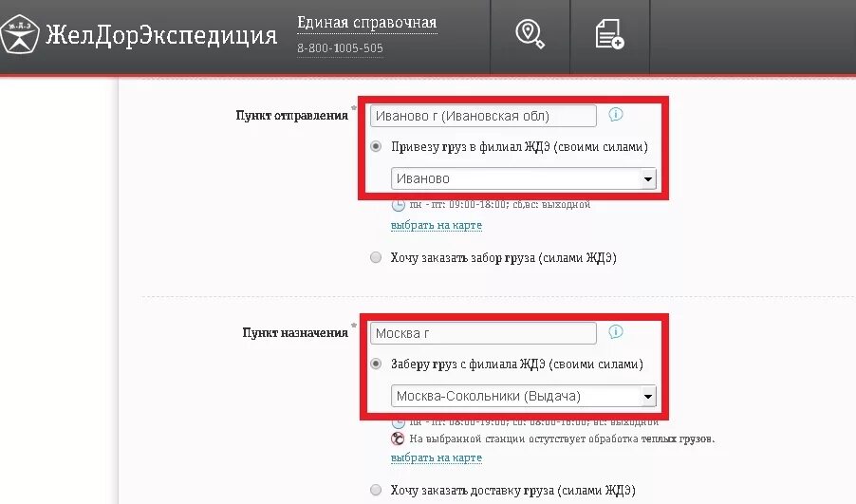Click the Единая справочная header item
The height and width of the screenshot is (504, 856).
tap(367, 23)
